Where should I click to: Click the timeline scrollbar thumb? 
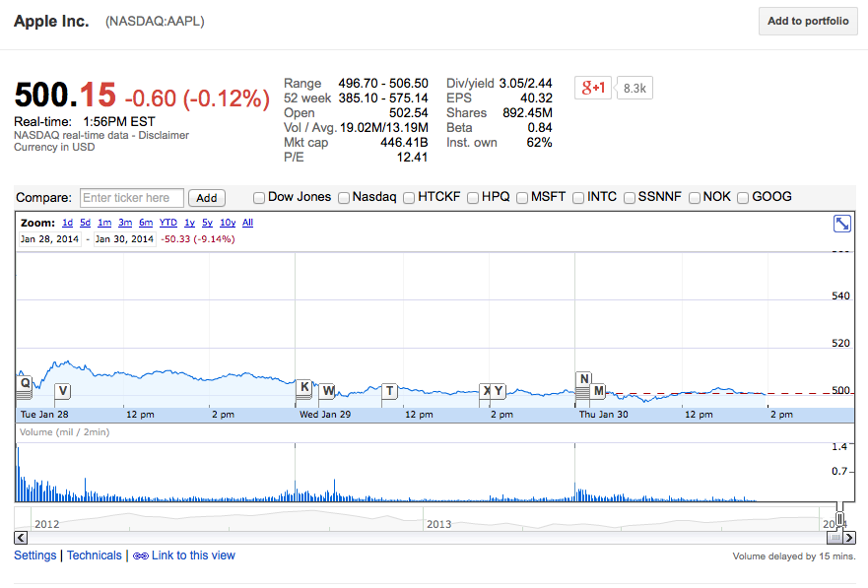pos(835,538)
